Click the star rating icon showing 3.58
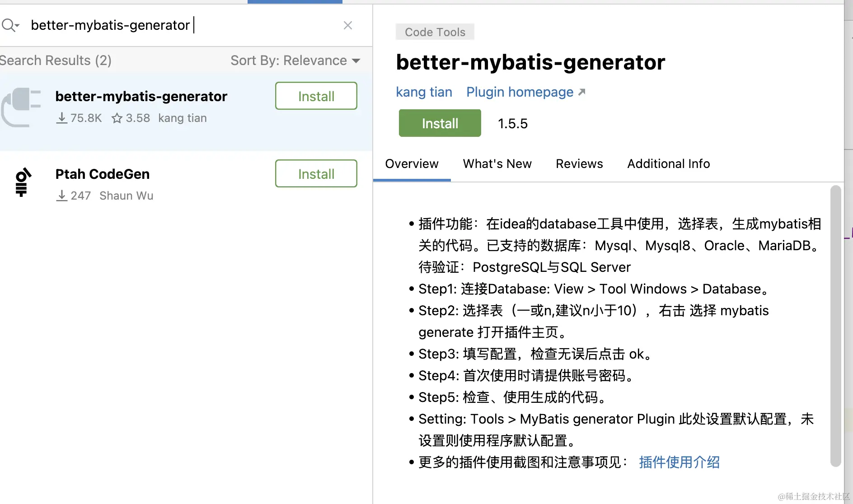The height and width of the screenshot is (504, 853). point(117,118)
